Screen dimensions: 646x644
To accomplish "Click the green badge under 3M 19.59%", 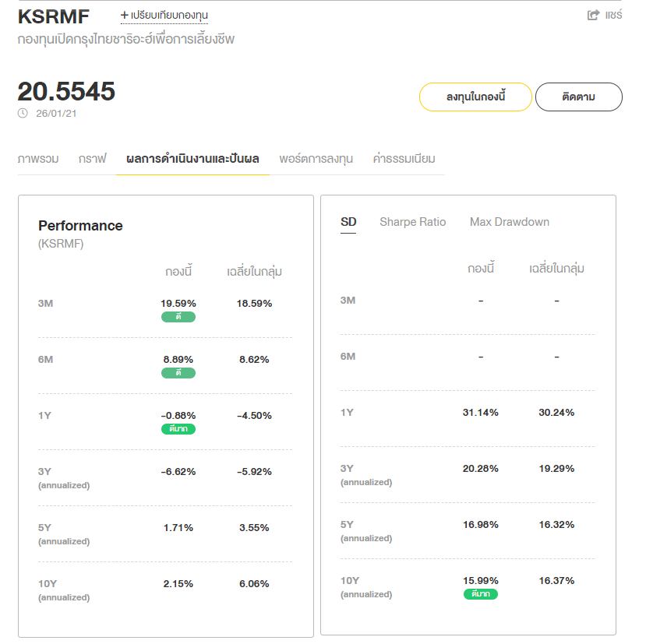I will pyautogui.click(x=178, y=317).
